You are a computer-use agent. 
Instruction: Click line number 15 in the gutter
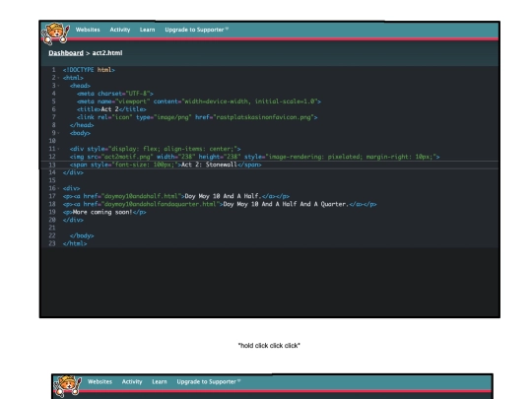pos(52,180)
